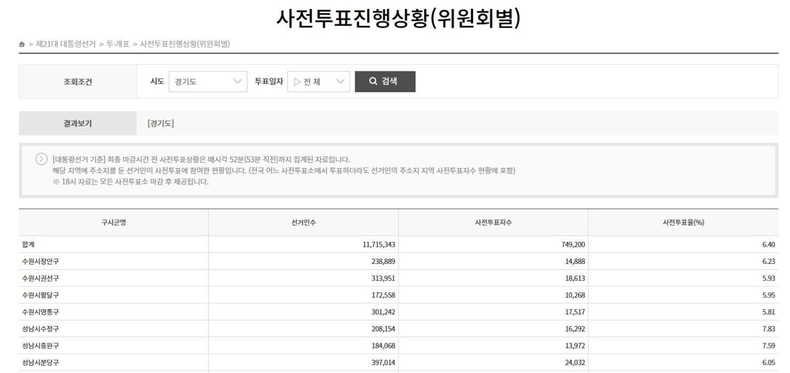Go to home via breadcrumb house icon
The height and width of the screenshot is (373, 790).
click(22, 44)
